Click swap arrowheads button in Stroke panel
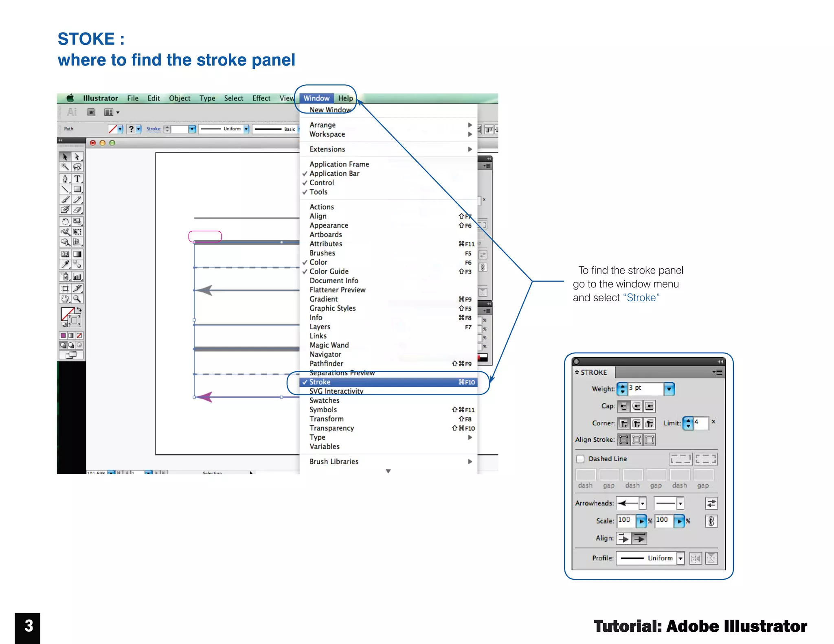Image resolution: width=834 pixels, height=644 pixels. pyautogui.click(x=711, y=504)
